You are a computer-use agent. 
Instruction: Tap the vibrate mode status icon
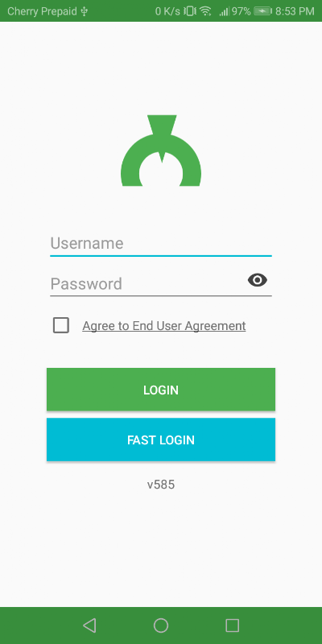(x=190, y=11)
